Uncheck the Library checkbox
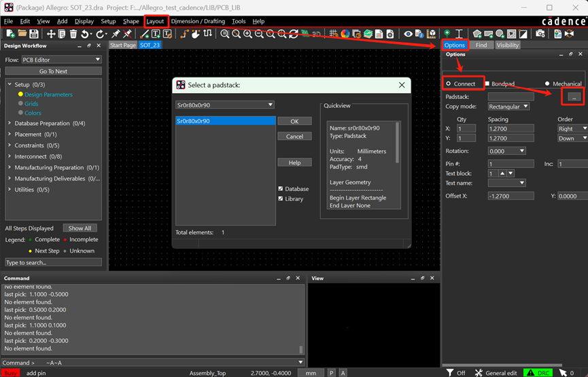Image resolution: width=588 pixels, height=377 pixels. coord(281,198)
